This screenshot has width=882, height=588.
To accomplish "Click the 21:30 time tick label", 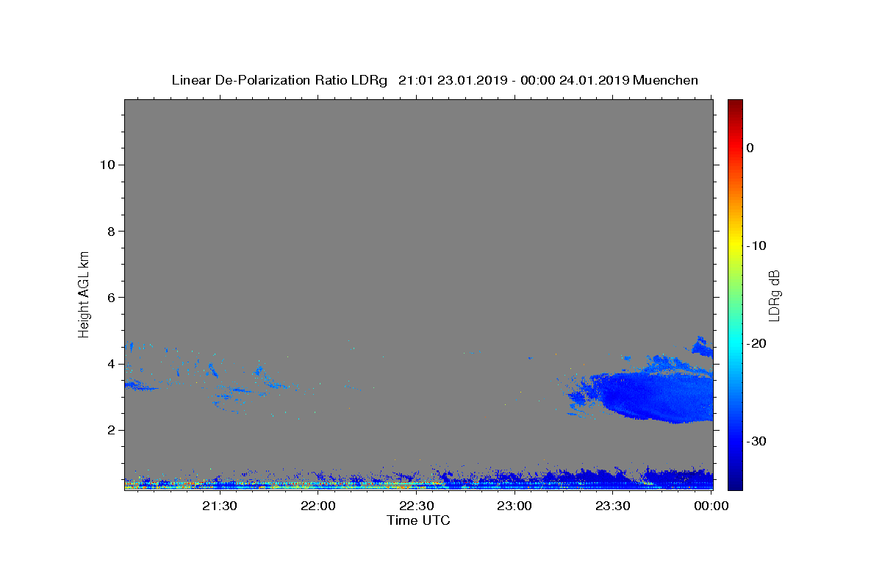I will pyautogui.click(x=219, y=506).
